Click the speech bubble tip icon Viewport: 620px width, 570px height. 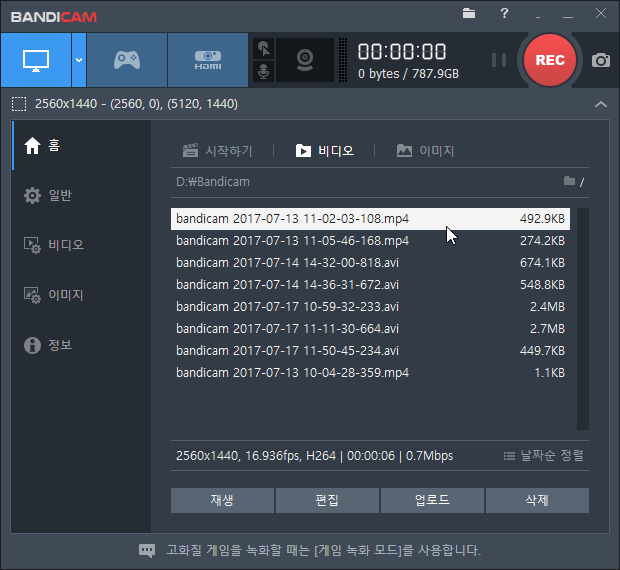coord(147,551)
